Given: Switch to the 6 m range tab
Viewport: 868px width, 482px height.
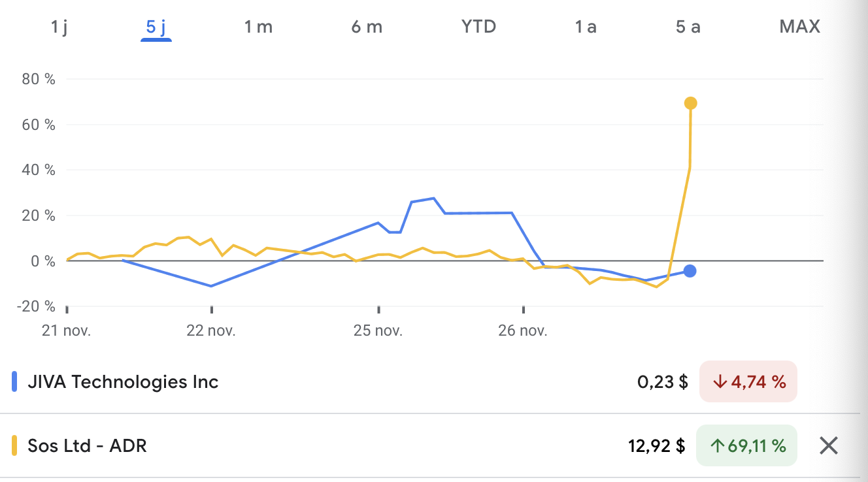Looking at the screenshot, I should pos(367,27).
